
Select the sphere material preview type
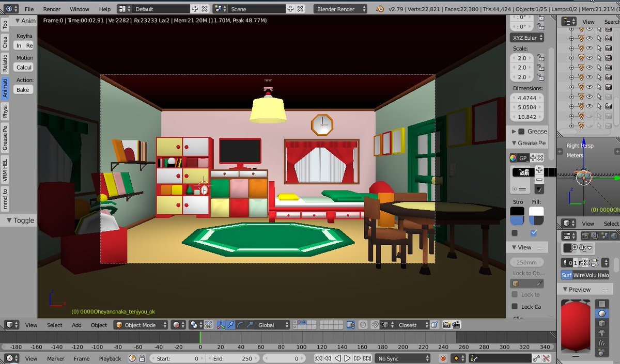point(602,313)
